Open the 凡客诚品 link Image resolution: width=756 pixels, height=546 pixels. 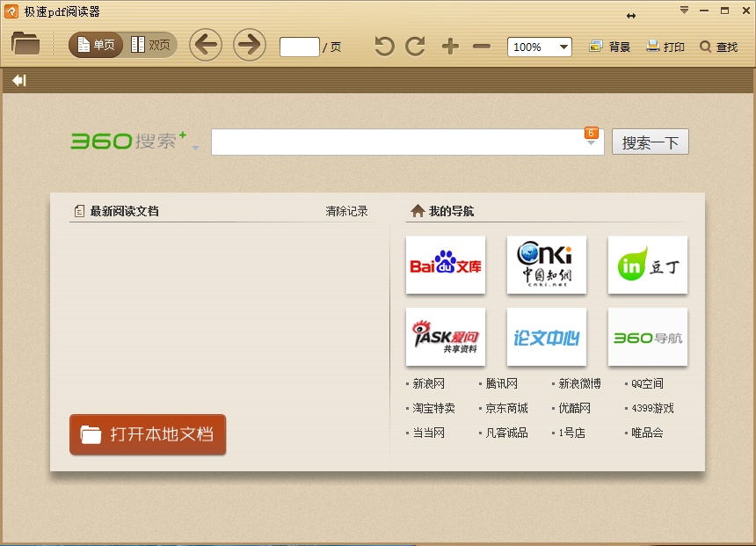(x=506, y=433)
